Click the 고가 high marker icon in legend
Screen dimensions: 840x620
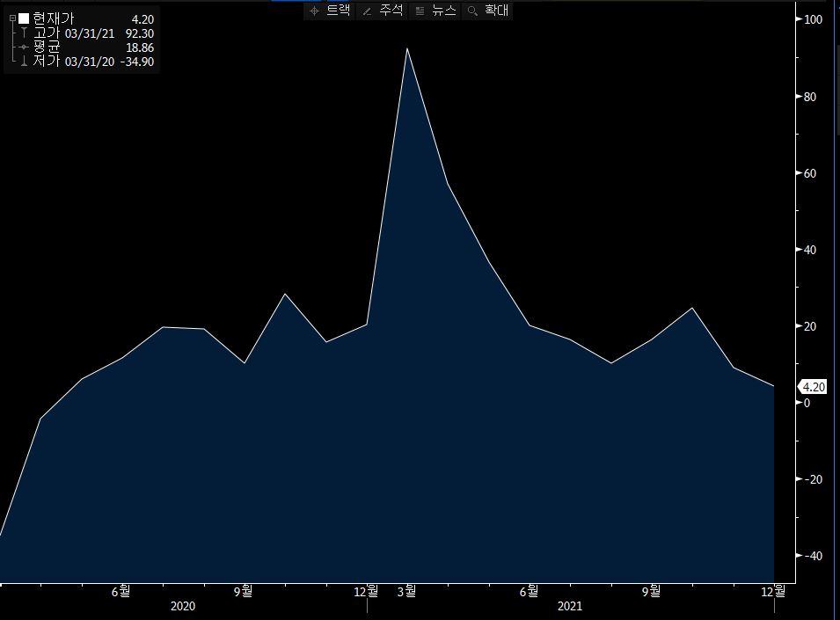point(24,33)
